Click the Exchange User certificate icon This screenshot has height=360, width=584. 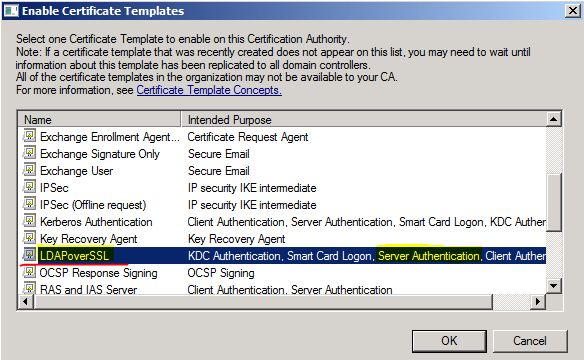[29, 170]
